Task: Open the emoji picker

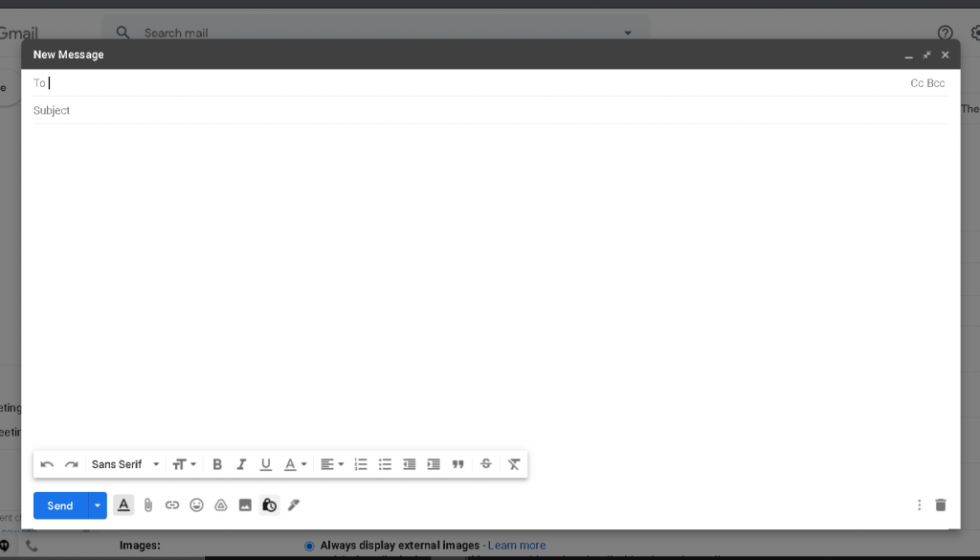Action: (x=196, y=505)
